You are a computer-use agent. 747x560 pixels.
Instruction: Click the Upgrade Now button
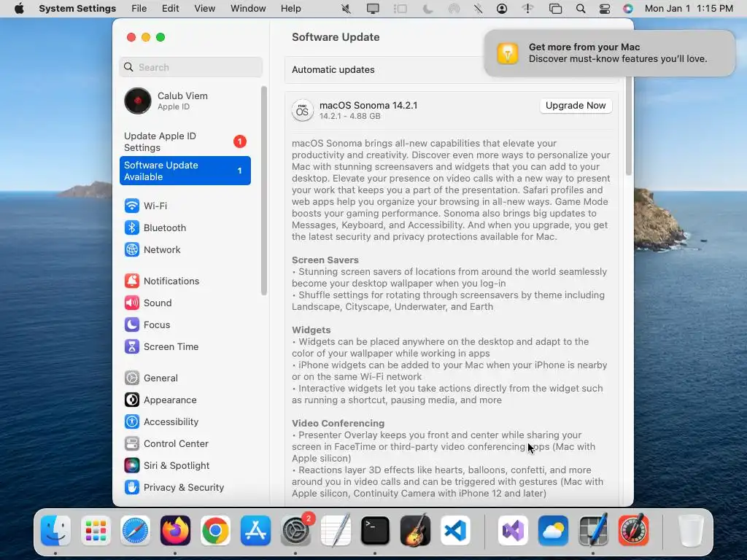pyautogui.click(x=576, y=106)
